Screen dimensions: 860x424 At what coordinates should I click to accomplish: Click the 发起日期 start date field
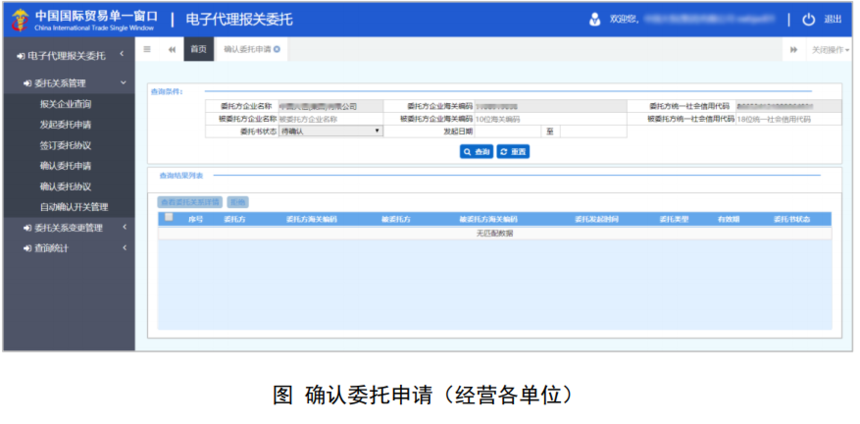[506, 131]
